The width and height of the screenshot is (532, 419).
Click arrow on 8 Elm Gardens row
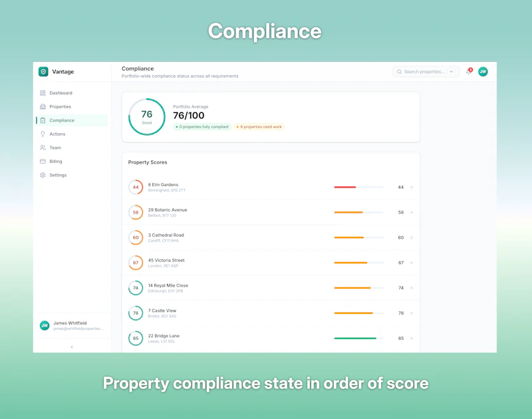pos(411,188)
